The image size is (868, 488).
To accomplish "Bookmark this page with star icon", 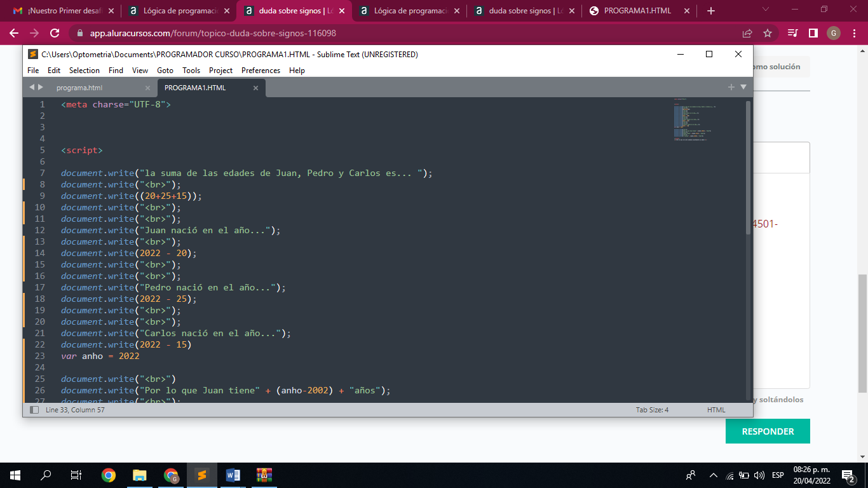I will pos(767,33).
